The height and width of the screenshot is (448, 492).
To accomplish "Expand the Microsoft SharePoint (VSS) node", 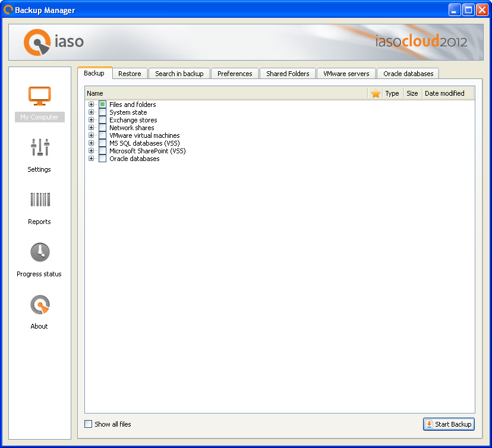I will [91, 150].
